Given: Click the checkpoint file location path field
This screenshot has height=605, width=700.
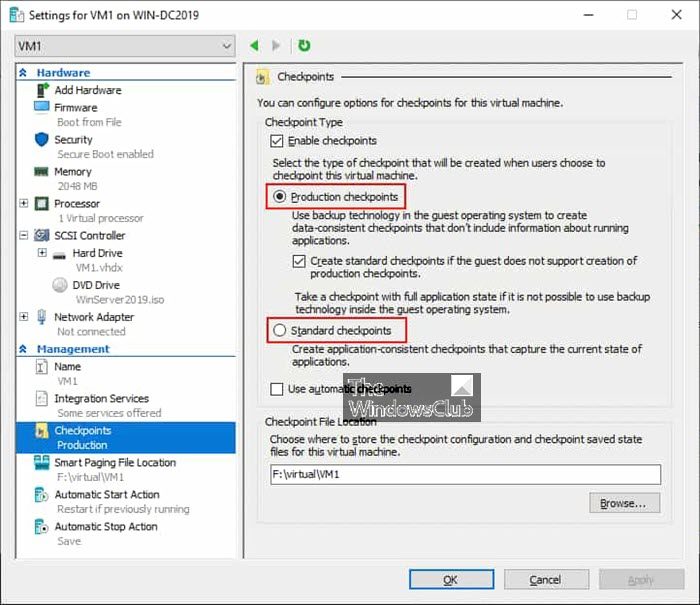Looking at the screenshot, I should tap(465, 474).
